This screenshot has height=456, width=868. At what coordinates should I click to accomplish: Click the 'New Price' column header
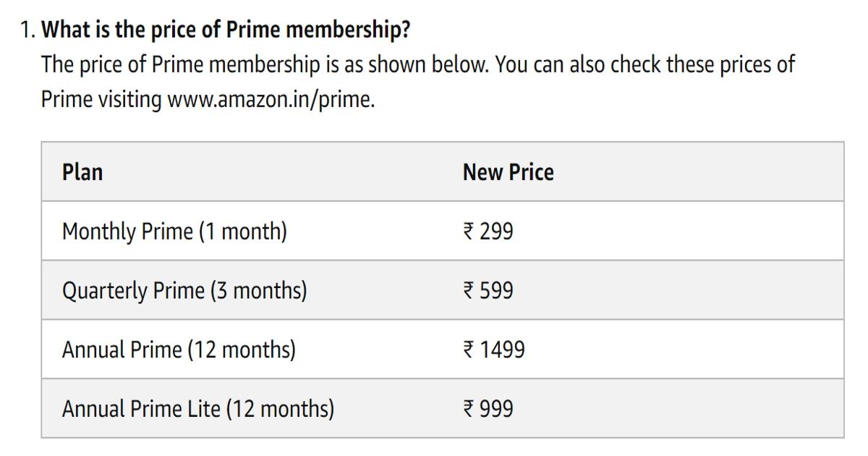[x=509, y=172]
